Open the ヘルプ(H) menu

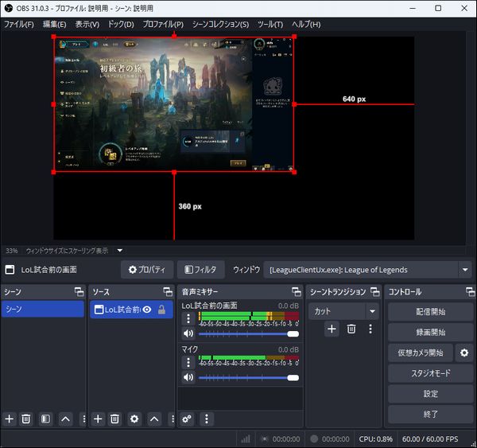[306, 25]
